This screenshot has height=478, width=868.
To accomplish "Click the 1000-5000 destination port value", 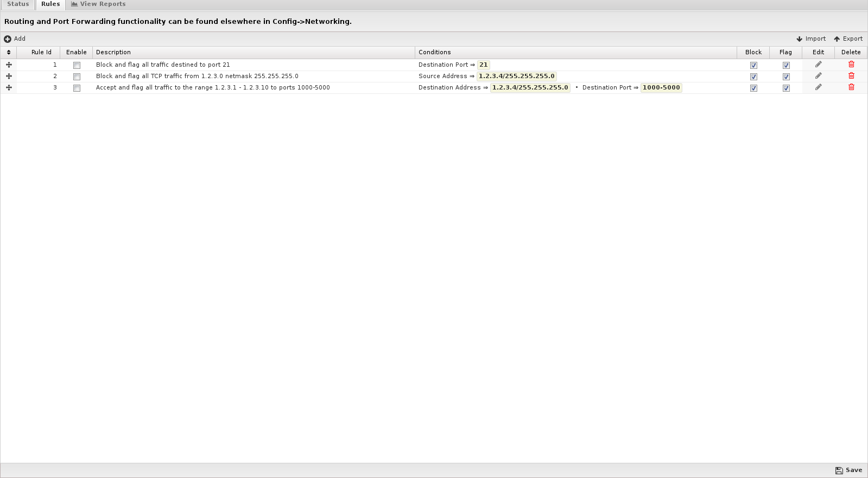I will (x=661, y=87).
